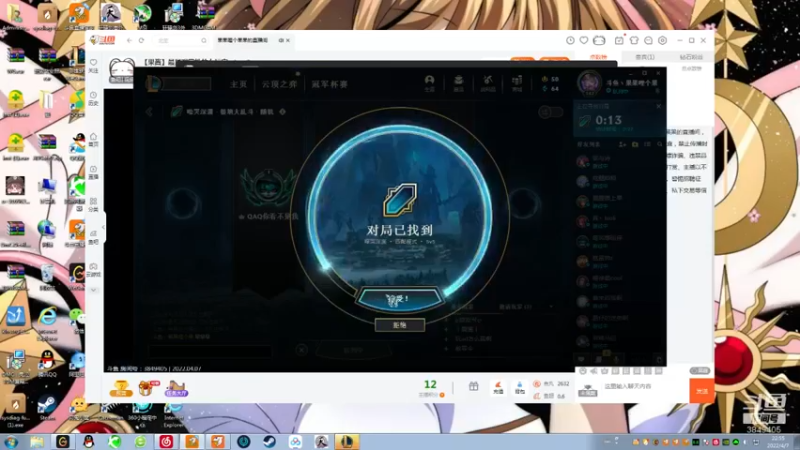Open Douyu history clock icon in title bar
Viewport: 800px width, 450px height.
click(570, 40)
